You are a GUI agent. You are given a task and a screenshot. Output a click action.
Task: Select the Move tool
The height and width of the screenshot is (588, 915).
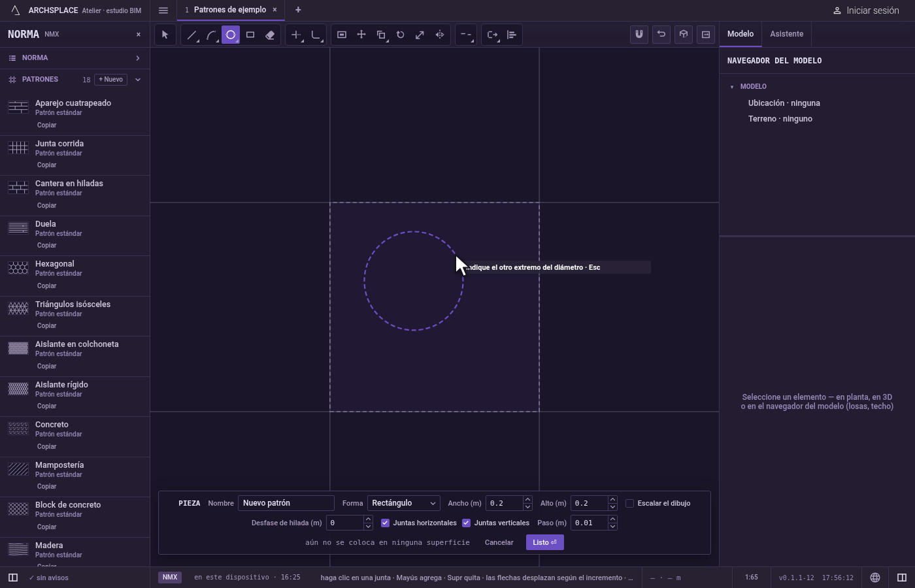point(361,35)
